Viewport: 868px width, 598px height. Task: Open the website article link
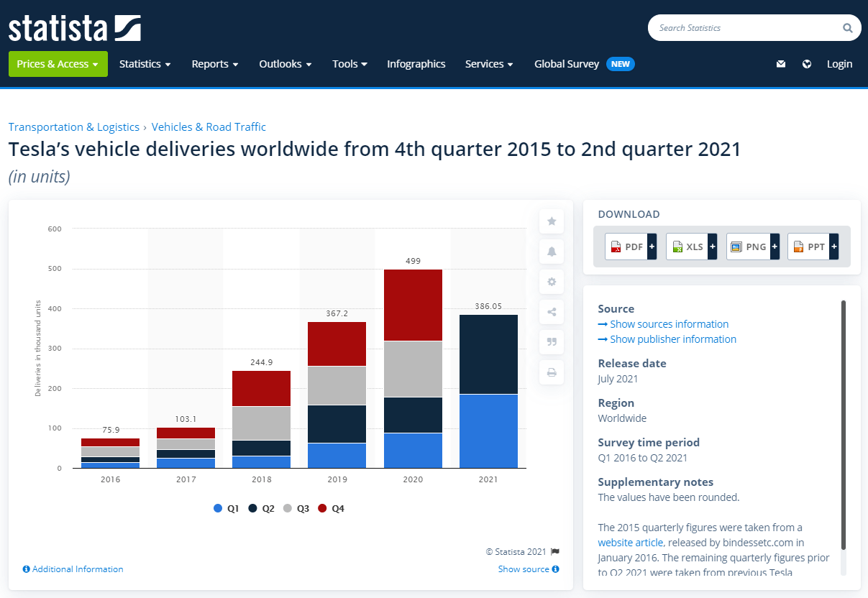click(x=631, y=543)
